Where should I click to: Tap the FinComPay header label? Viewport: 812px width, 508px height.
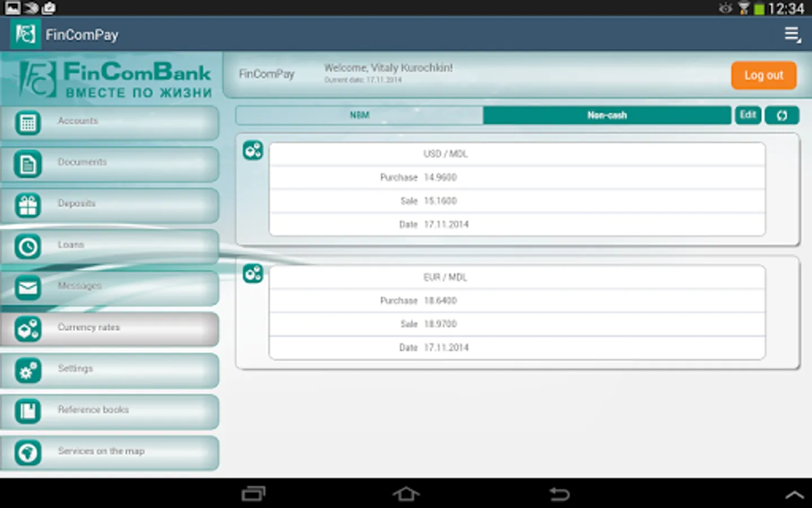(x=267, y=74)
